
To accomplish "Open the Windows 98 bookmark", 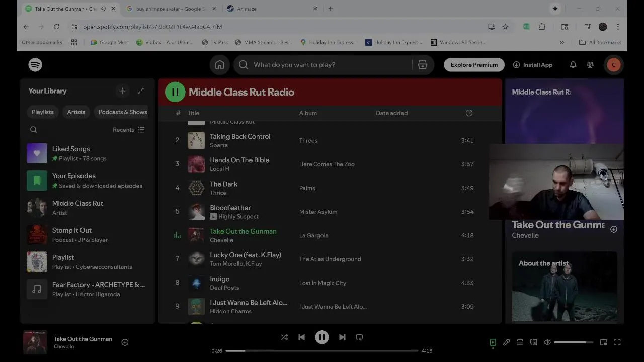I will pos(458,42).
